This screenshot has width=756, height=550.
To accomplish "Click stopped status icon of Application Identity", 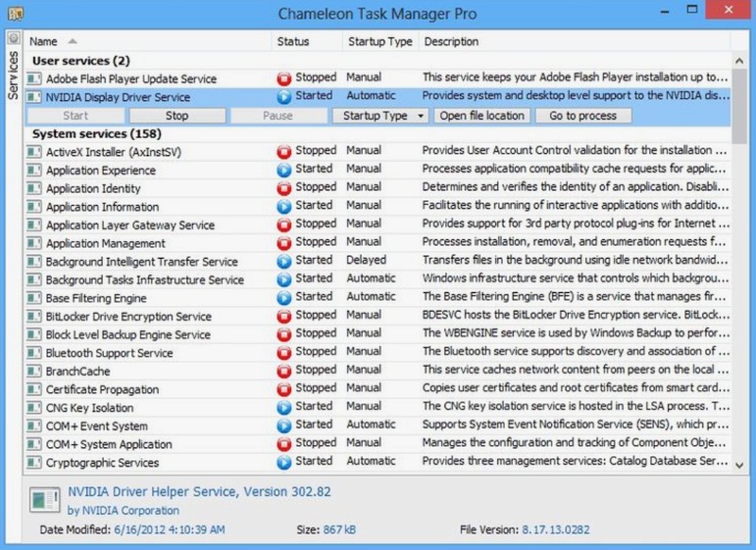I will [284, 188].
